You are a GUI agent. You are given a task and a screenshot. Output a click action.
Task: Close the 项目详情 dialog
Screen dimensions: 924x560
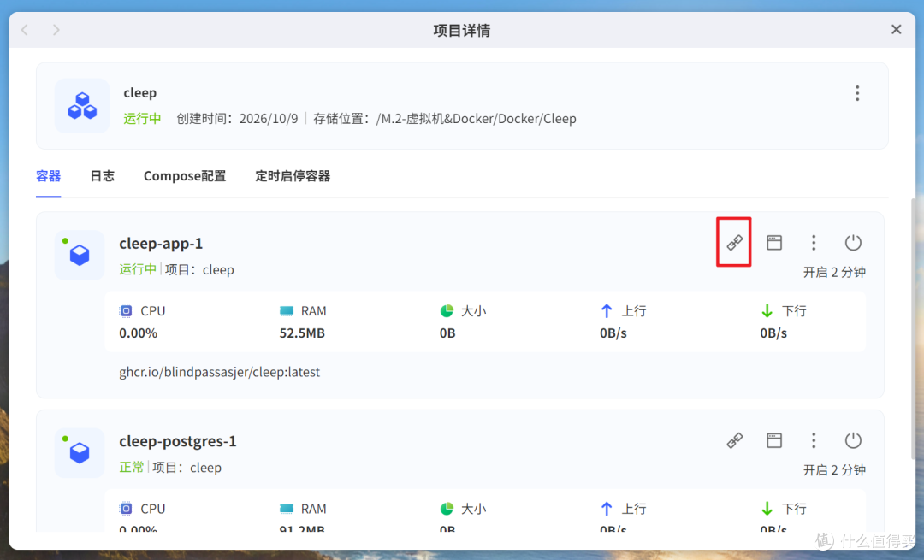pyautogui.click(x=897, y=29)
